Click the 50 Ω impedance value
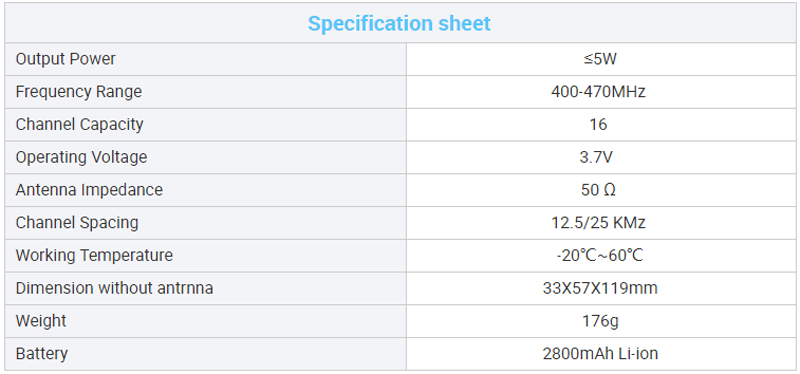800x374 pixels. 598,190
